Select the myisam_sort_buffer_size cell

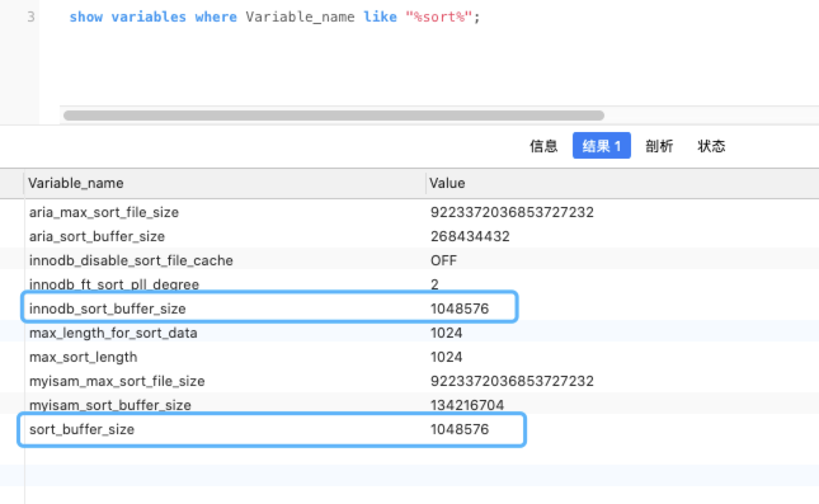tap(110, 405)
